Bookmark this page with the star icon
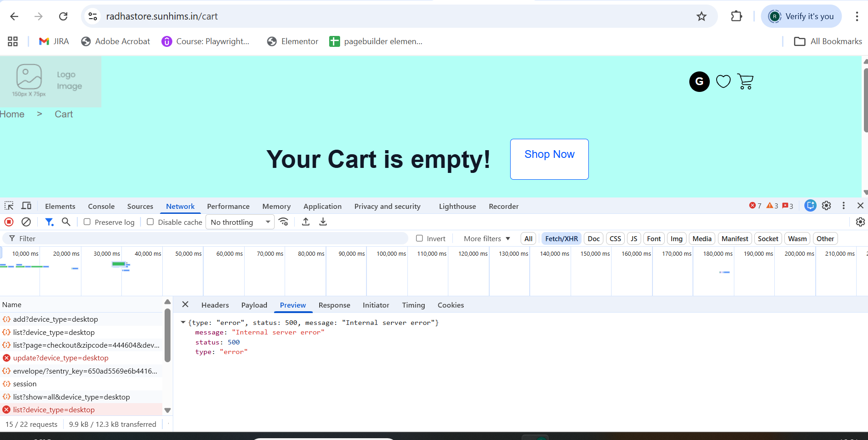Image resolution: width=868 pixels, height=440 pixels. 702,16
